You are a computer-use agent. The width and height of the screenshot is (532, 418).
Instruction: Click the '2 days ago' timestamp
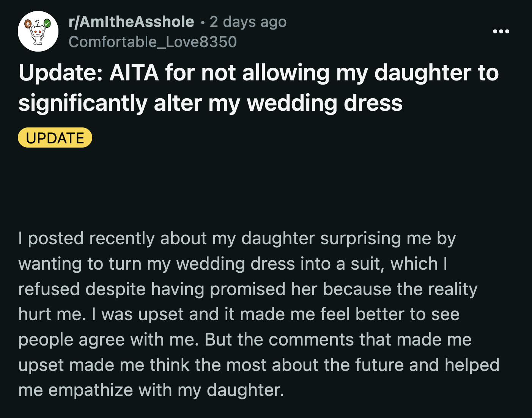[247, 22]
